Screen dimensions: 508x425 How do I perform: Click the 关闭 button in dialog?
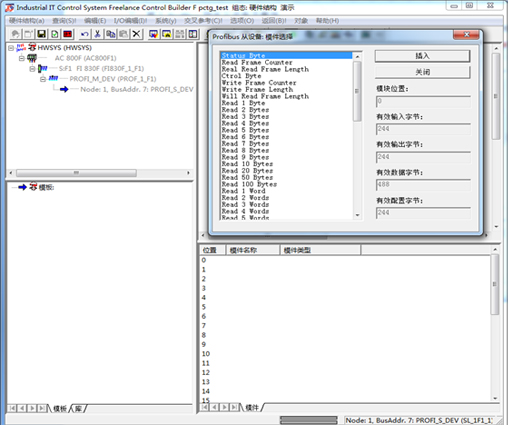coord(422,72)
